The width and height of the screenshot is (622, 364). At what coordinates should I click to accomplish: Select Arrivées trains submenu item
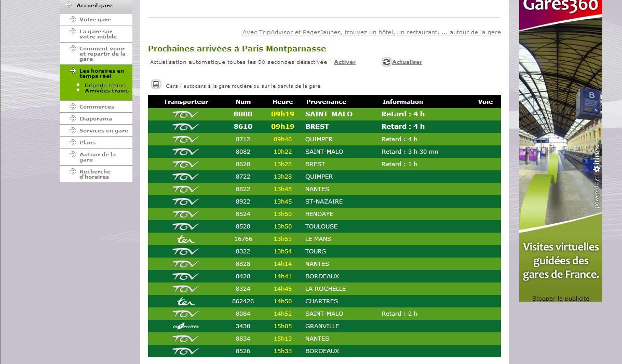[x=106, y=91]
